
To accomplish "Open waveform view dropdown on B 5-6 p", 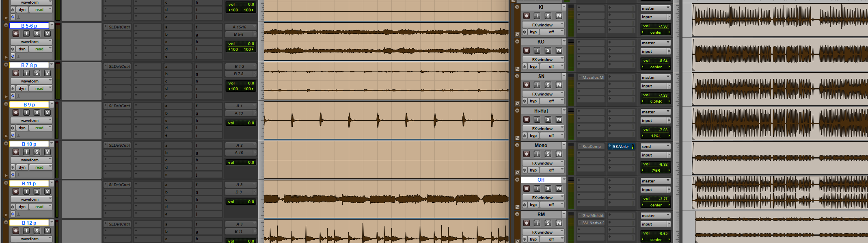I will click(31, 41).
